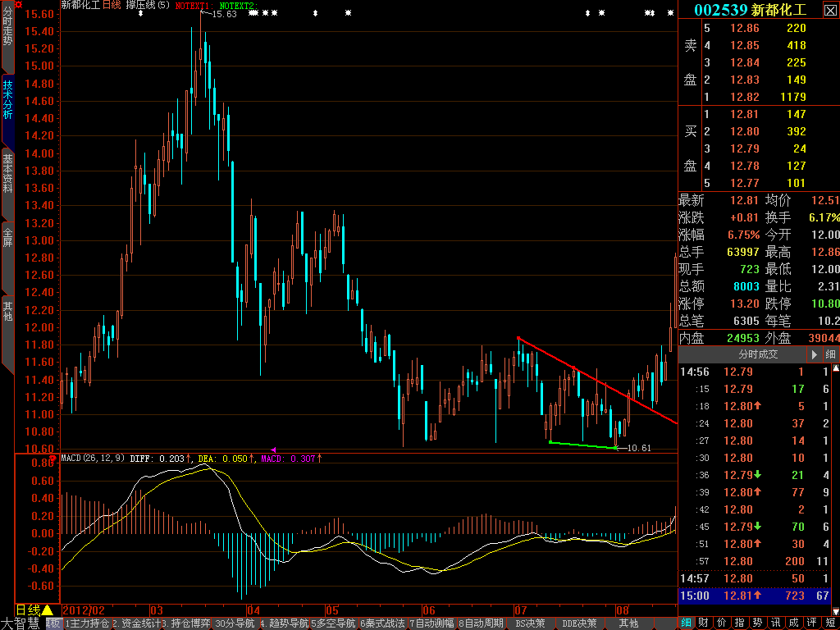Open the 5多空导航 indicator tab
840x630 pixels.
click(x=333, y=623)
